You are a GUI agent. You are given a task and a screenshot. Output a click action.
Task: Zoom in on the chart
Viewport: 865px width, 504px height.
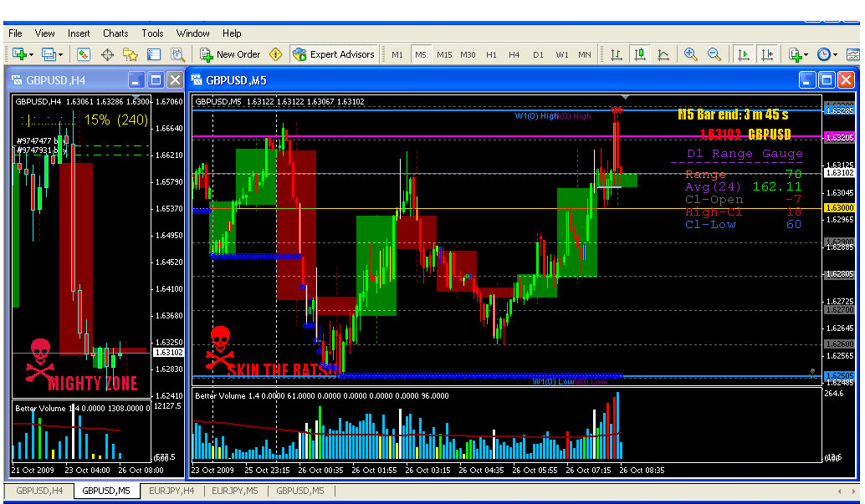pos(690,54)
